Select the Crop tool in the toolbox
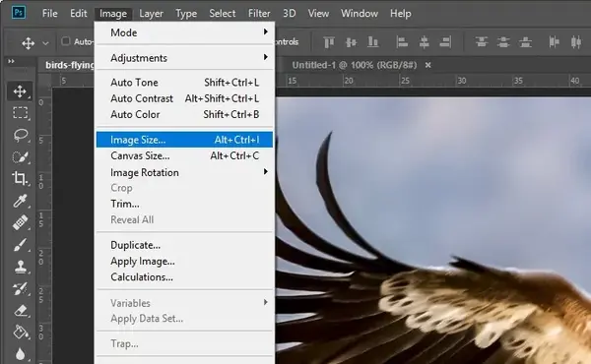The image size is (591, 364). (x=20, y=178)
